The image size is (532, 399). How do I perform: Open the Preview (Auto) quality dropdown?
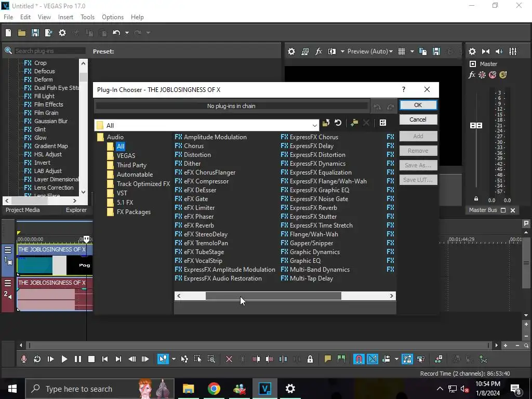[x=370, y=51]
